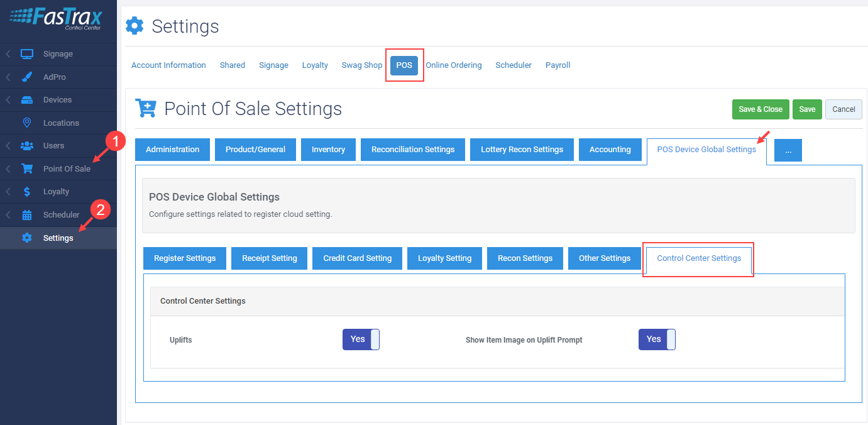Screen dimensions: 868x425
Task: Click the FasTrax Control Center logo
Action: 58,19
